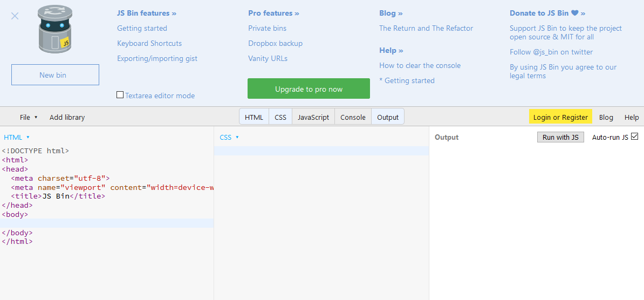Open the Blog heading link in the welcome panel
644x300 pixels.
pos(391,13)
